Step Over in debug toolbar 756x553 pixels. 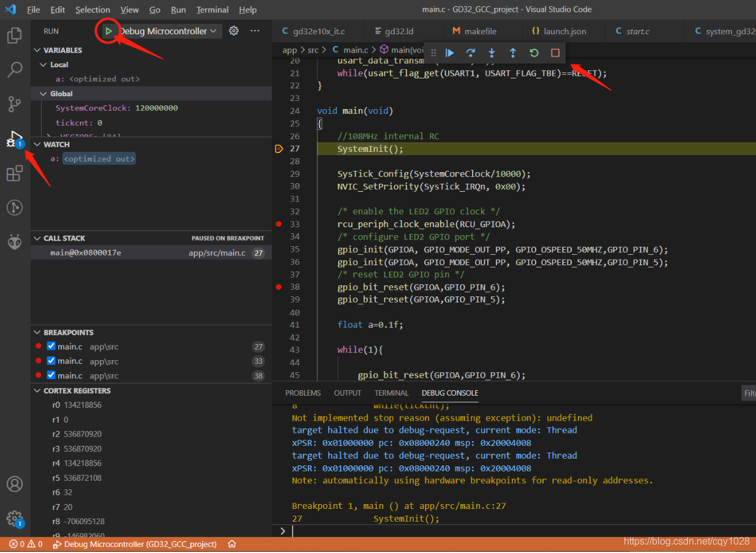[x=471, y=53]
